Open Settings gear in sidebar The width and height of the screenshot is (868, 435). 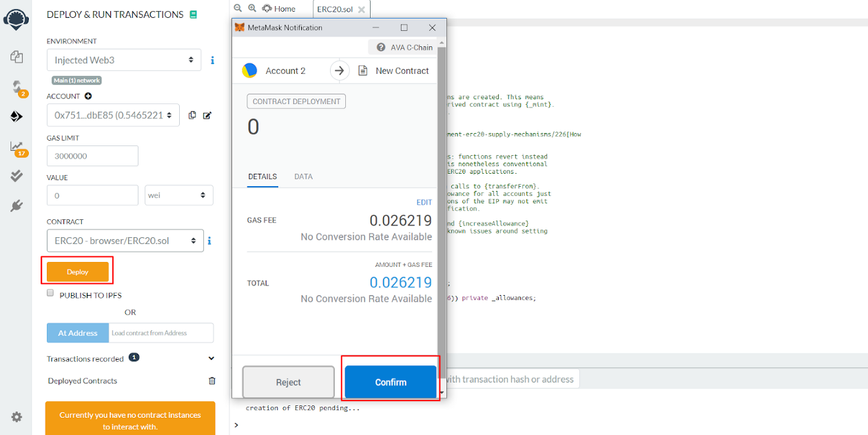click(x=17, y=416)
